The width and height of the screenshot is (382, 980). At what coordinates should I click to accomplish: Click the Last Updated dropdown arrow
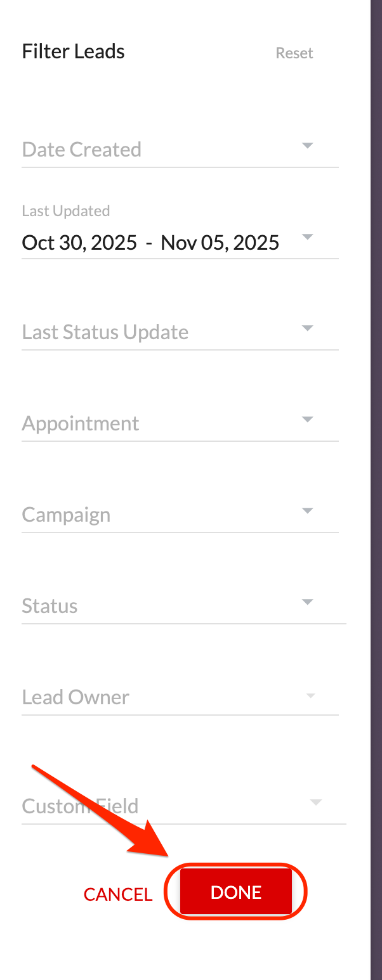coord(308,237)
